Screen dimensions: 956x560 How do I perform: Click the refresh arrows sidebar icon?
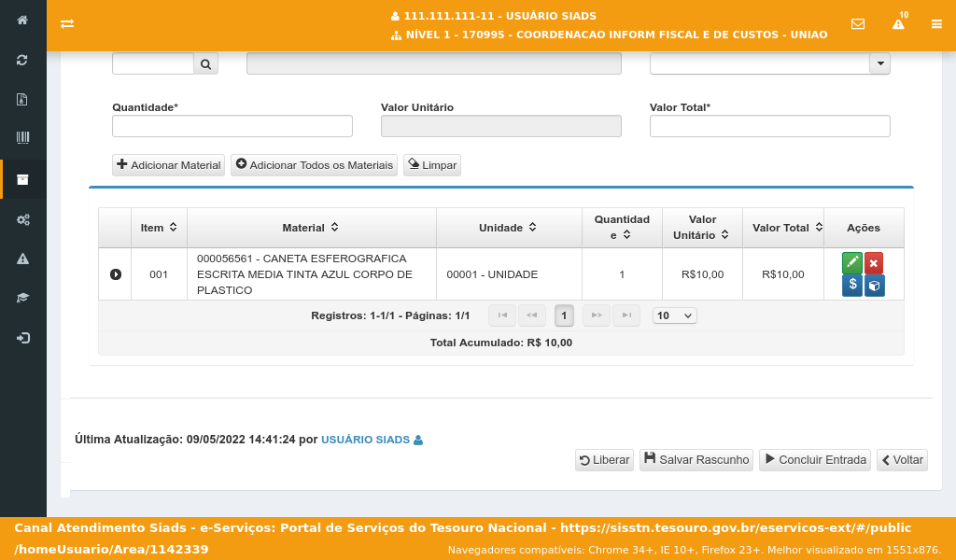click(22, 60)
